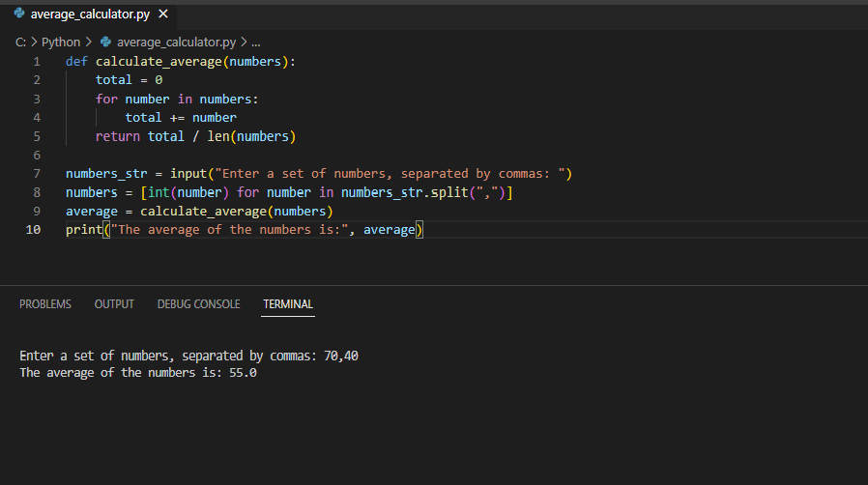Close the average_calculator.py editor tab

point(163,14)
